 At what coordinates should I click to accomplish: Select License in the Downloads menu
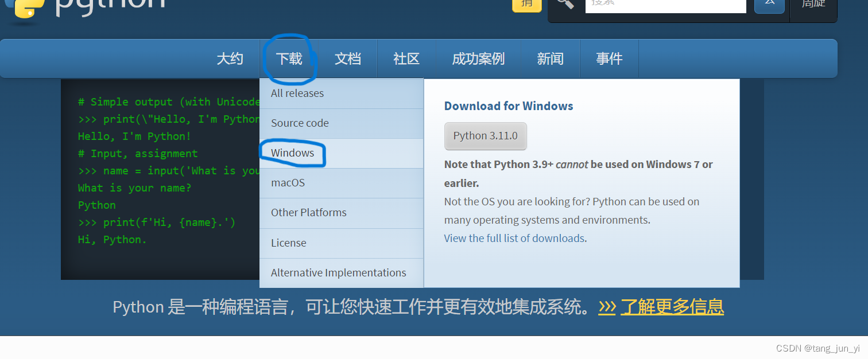coord(342,243)
